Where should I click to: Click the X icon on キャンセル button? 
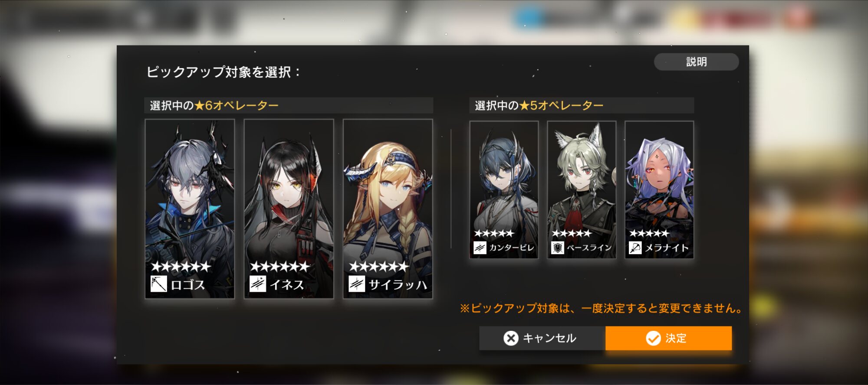pos(511,338)
